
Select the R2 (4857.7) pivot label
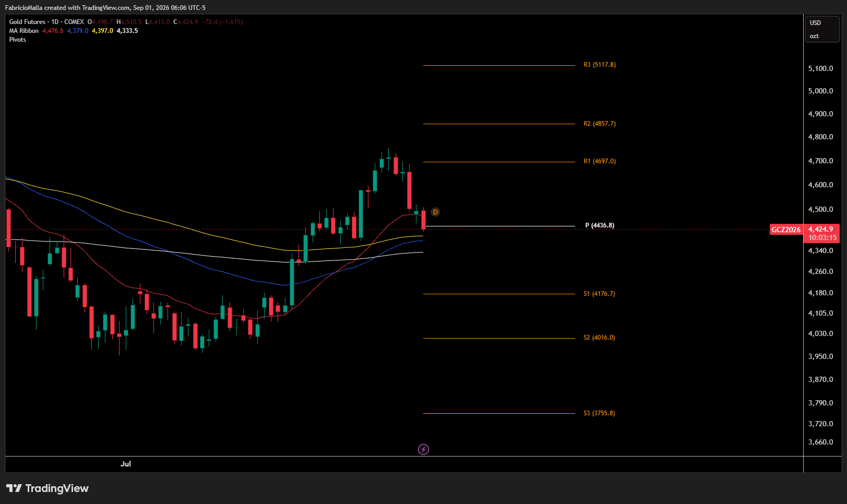[x=600, y=124]
